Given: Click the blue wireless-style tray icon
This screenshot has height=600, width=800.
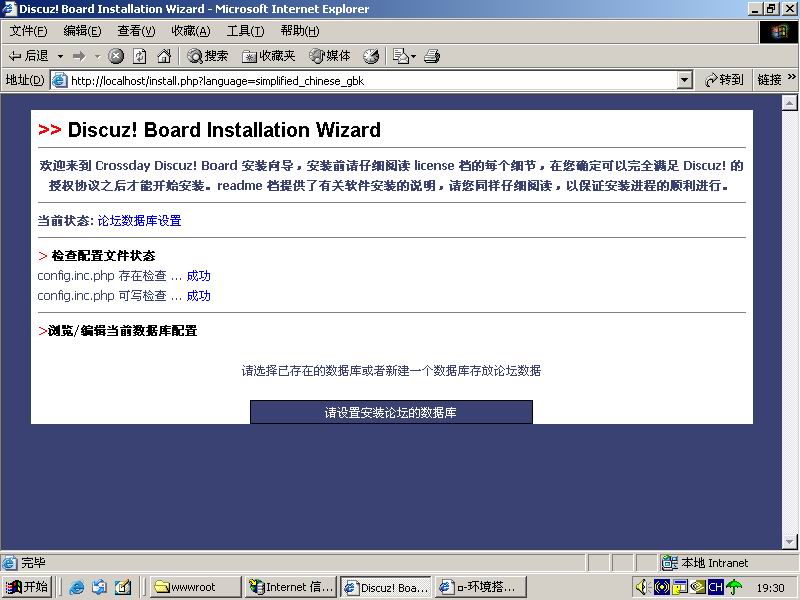Looking at the screenshot, I should 661,587.
